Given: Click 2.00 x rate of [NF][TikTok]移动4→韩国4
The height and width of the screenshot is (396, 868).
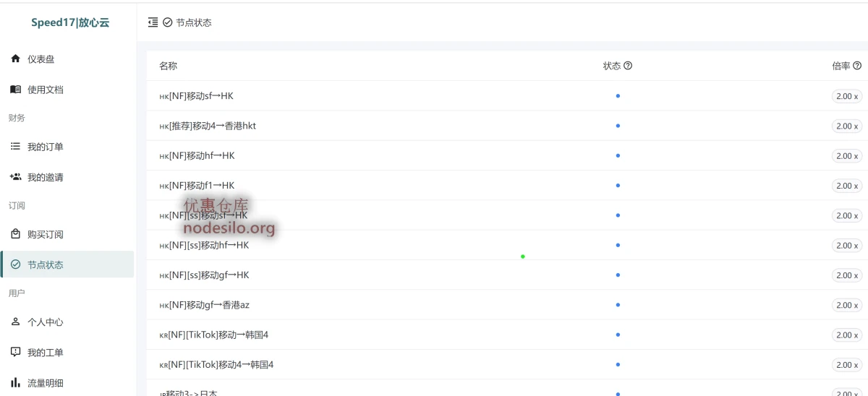Looking at the screenshot, I should tap(846, 365).
